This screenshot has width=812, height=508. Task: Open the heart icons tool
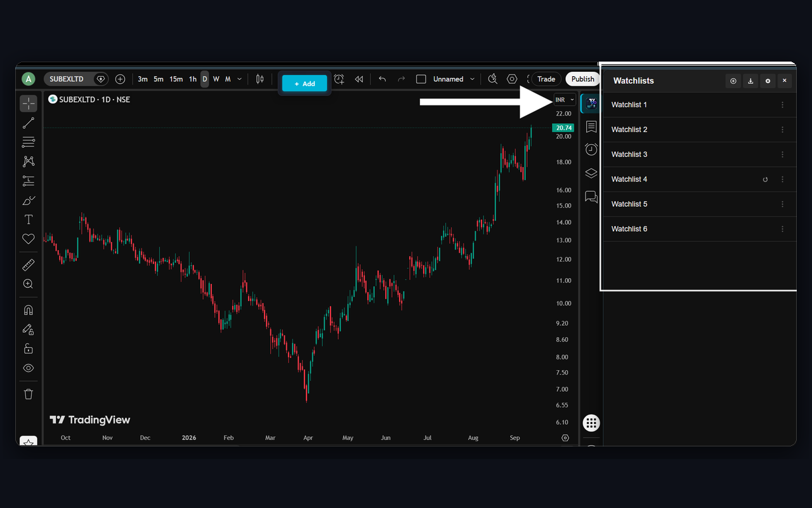(x=29, y=239)
